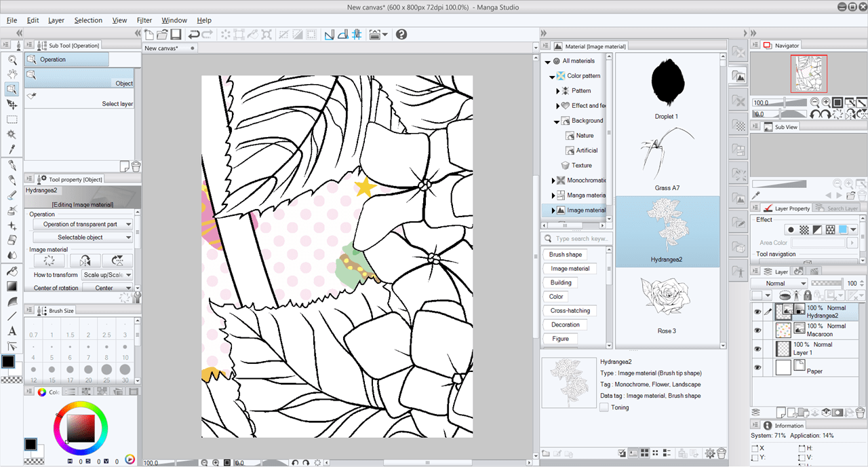Click the Decoration tag button
The width and height of the screenshot is (868, 467).
click(x=566, y=325)
